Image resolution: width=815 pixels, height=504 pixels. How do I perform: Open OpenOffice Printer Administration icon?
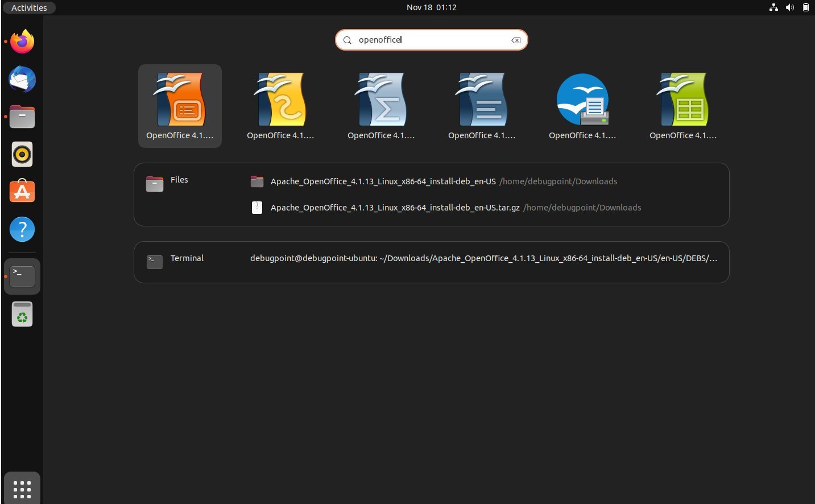point(582,106)
